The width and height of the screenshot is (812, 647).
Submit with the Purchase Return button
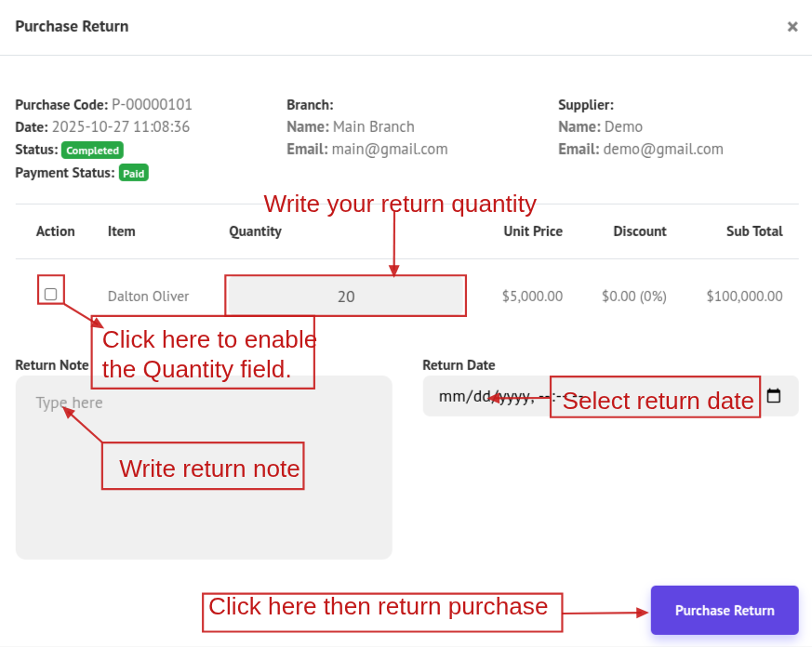(725, 611)
